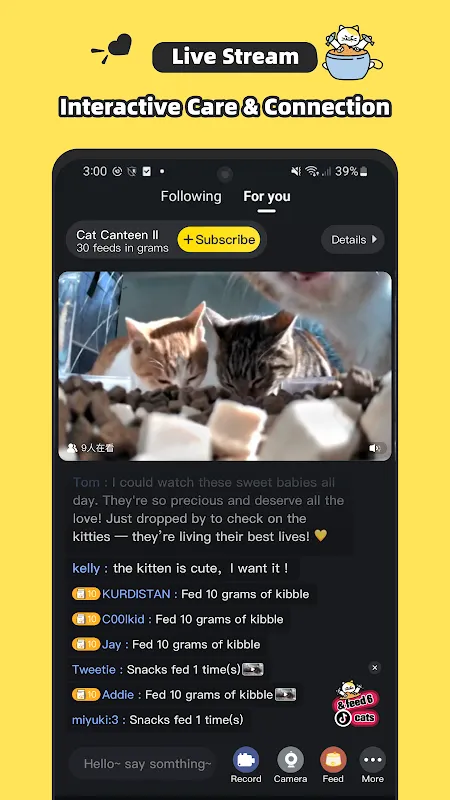
Task: Open the More options icon
Action: pos(372,760)
